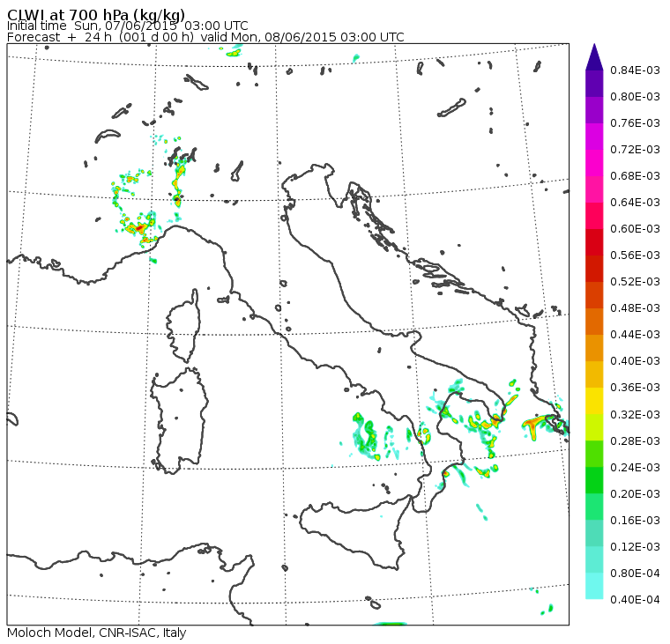
Task: Click the 'CLWI at 700 hPa (kg/kg)' title
Action: tap(96, 15)
